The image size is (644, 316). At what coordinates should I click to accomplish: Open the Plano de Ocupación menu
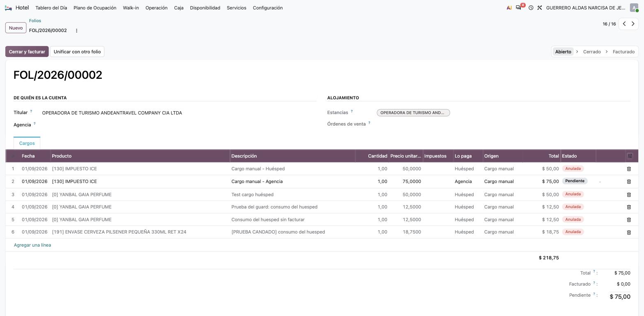[x=95, y=8]
